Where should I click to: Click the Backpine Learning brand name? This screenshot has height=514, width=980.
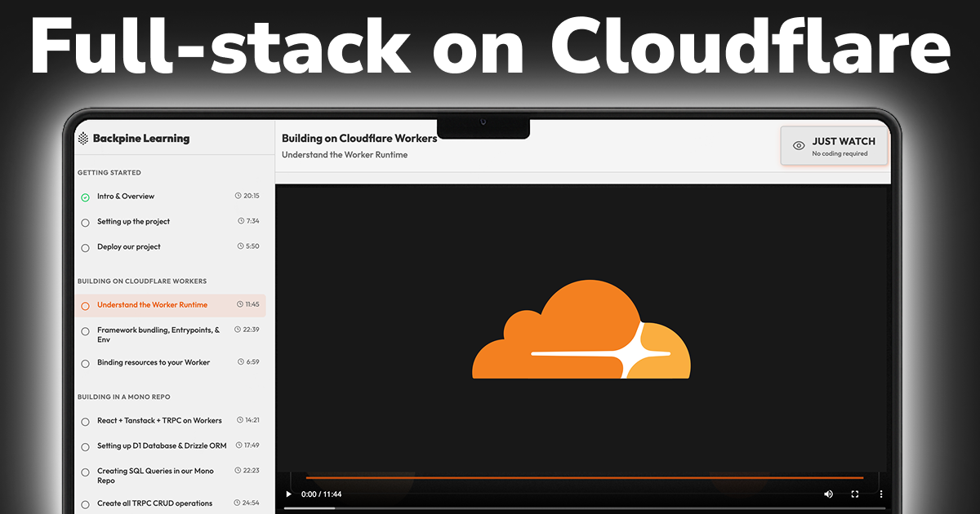click(141, 139)
